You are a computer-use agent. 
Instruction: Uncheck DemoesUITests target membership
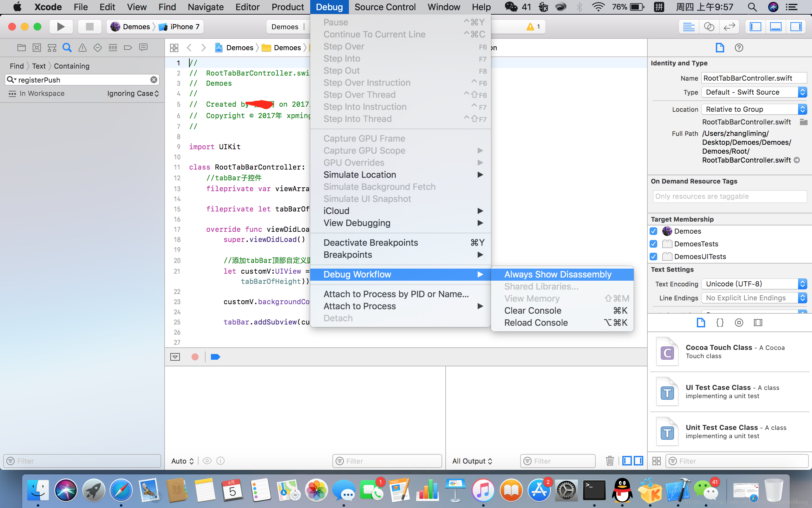(x=653, y=257)
